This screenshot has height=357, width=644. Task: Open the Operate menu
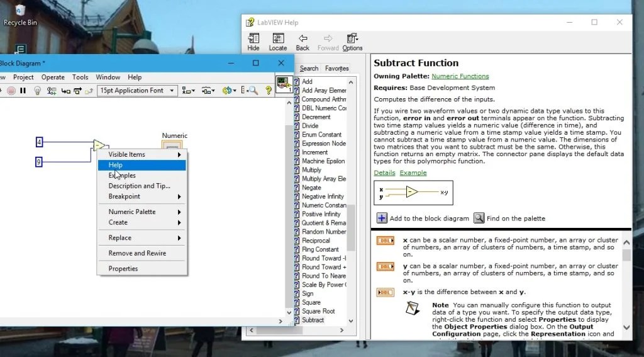click(53, 77)
